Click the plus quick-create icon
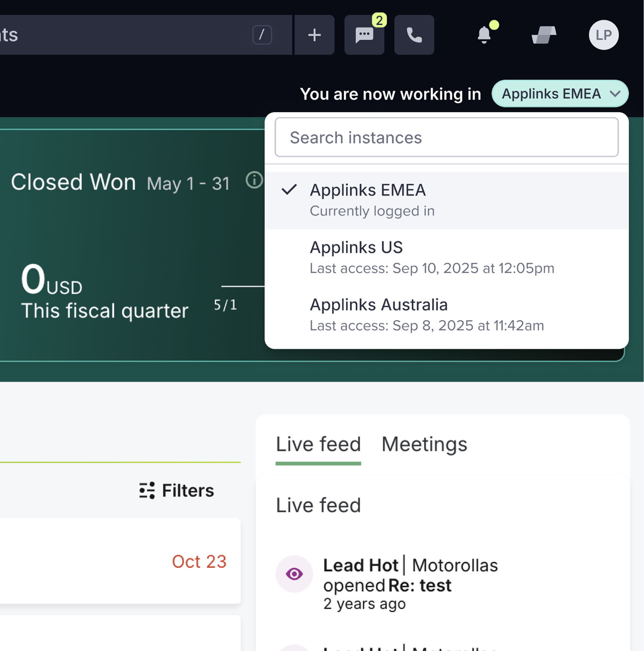The height and width of the screenshot is (651, 644). pos(314,35)
